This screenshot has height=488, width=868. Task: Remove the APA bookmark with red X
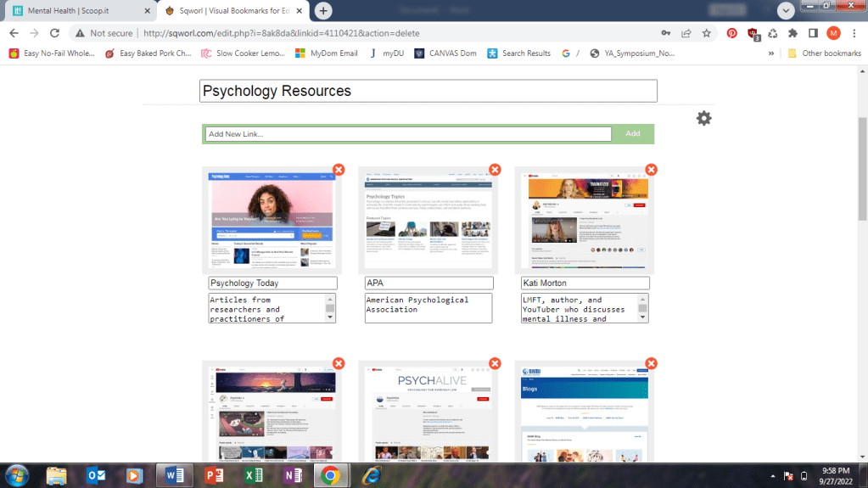coord(495,170)
